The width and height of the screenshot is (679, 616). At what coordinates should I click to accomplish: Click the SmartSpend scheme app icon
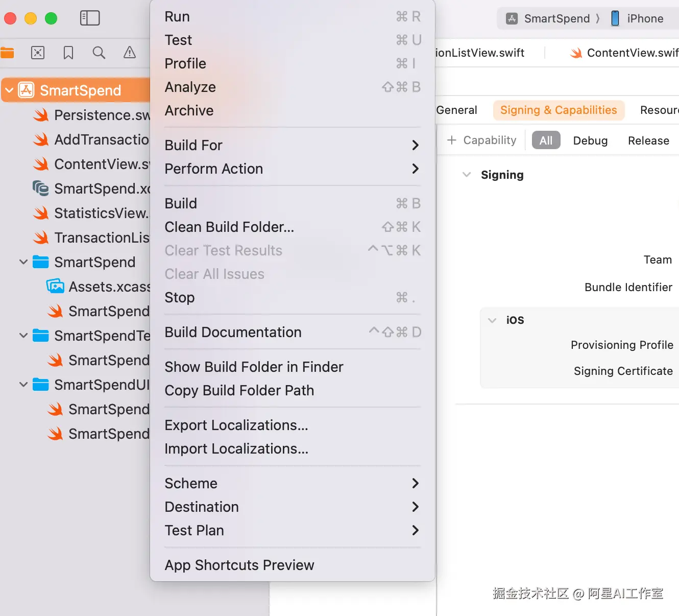pyautogui.click(x=512, y=19)
